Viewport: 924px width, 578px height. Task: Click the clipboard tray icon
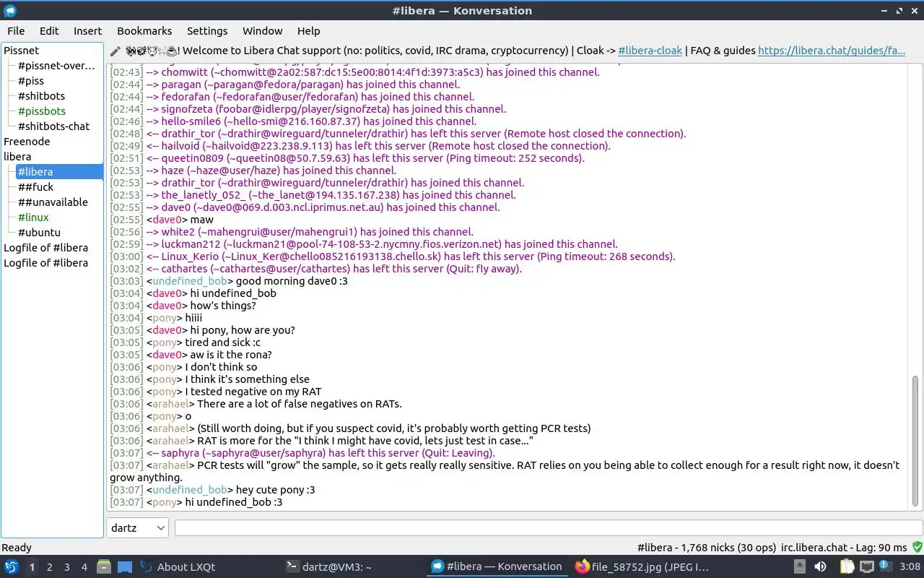[846, 567]
